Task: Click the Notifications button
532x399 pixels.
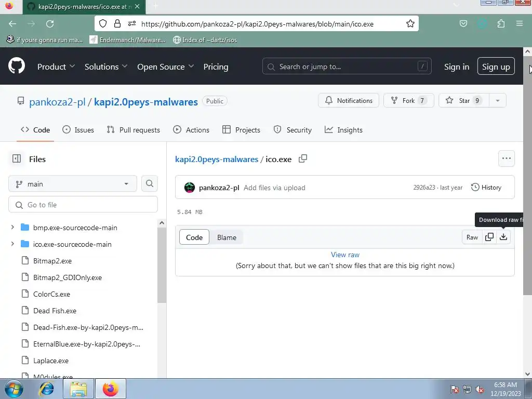Action: click(349, 100)
